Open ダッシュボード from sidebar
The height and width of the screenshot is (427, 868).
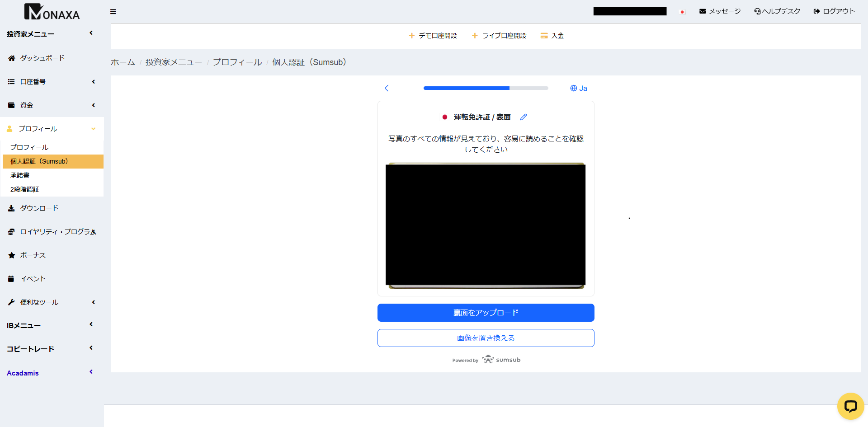pos(42,58)
